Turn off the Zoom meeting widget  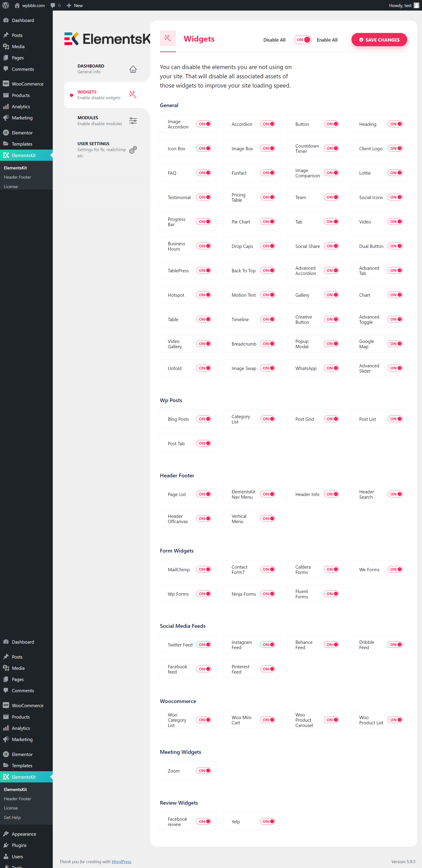(x=204, y=771)
